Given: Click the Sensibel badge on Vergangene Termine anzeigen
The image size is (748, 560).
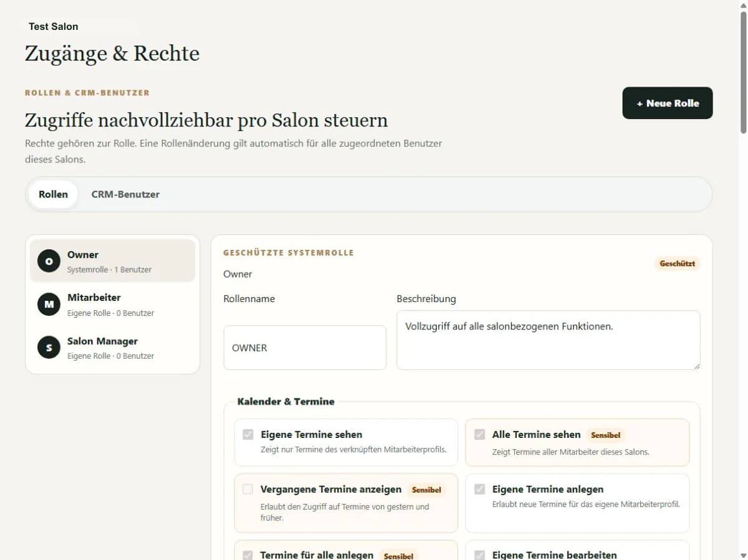Looking at the screenshot, I should tap(426, 490).
